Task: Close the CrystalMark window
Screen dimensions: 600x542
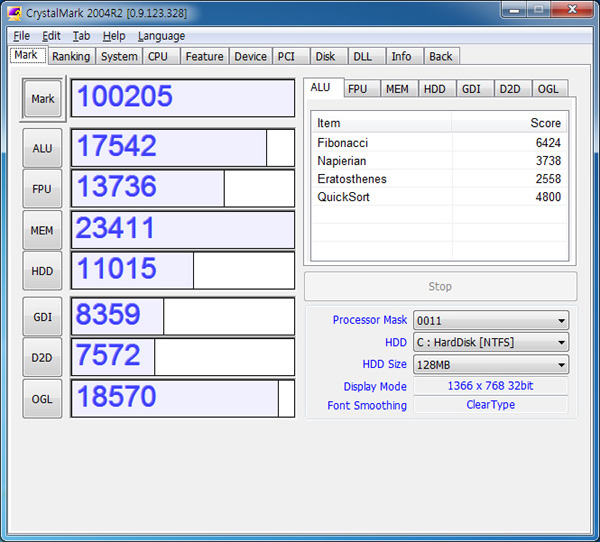Action: click(573, 9)
